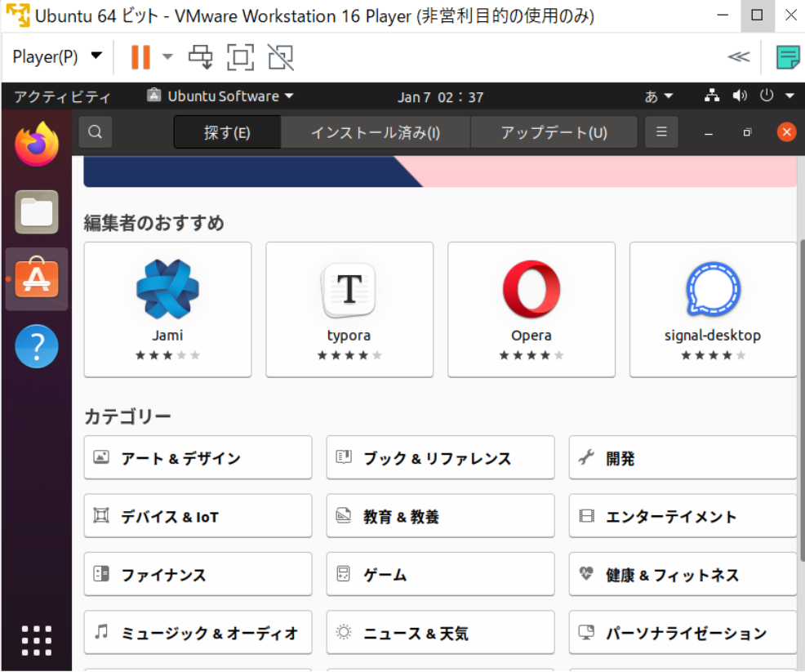805x672 pixels.
Task: Open the VMware notes icon
Action: click(788, 57)
